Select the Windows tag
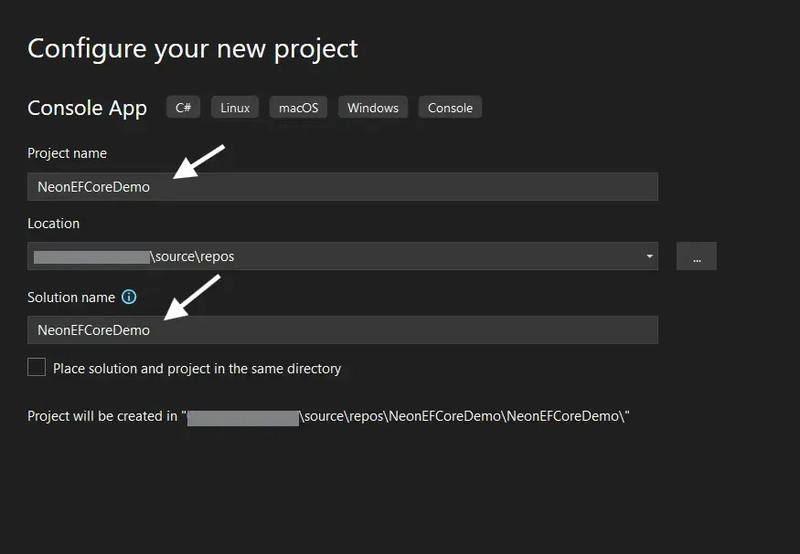800x554 pixels. 373,108
